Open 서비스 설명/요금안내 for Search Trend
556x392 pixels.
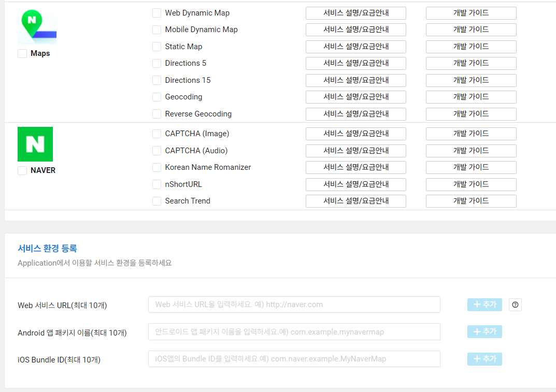point(355,201)
